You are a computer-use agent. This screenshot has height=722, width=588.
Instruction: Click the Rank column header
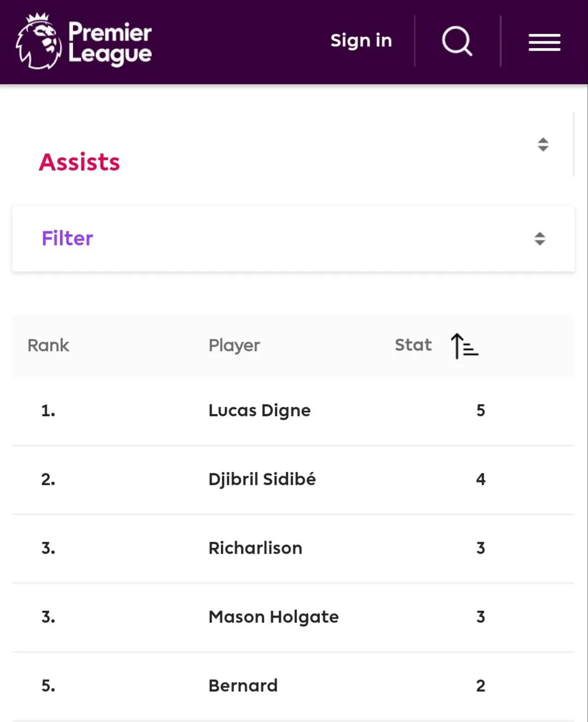point(49,345)
